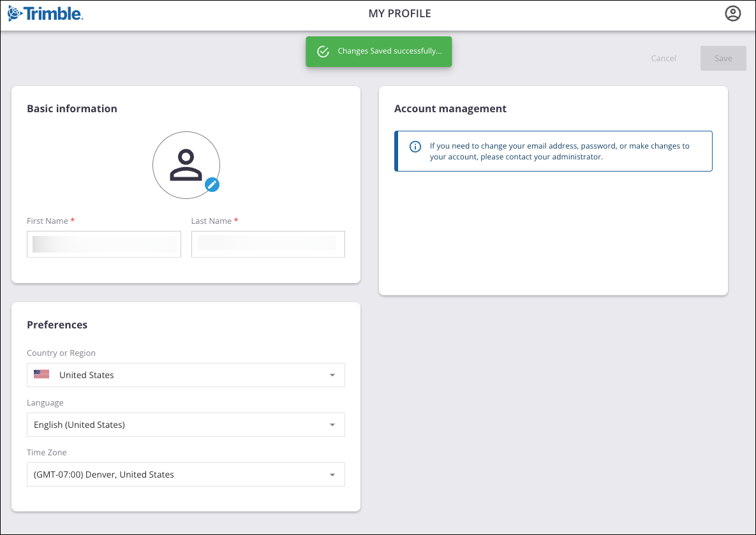Open the Country or Region dropdown
The width and height of the screenshot is (756, 535).
(186, 375)
